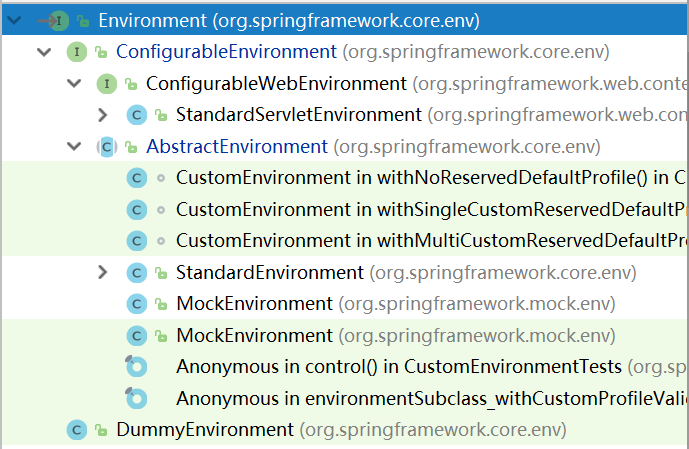Select Anonymous in environmentSubclass_withCustomProfileValidation
The image size is (689, 449).
click(344, 398)
